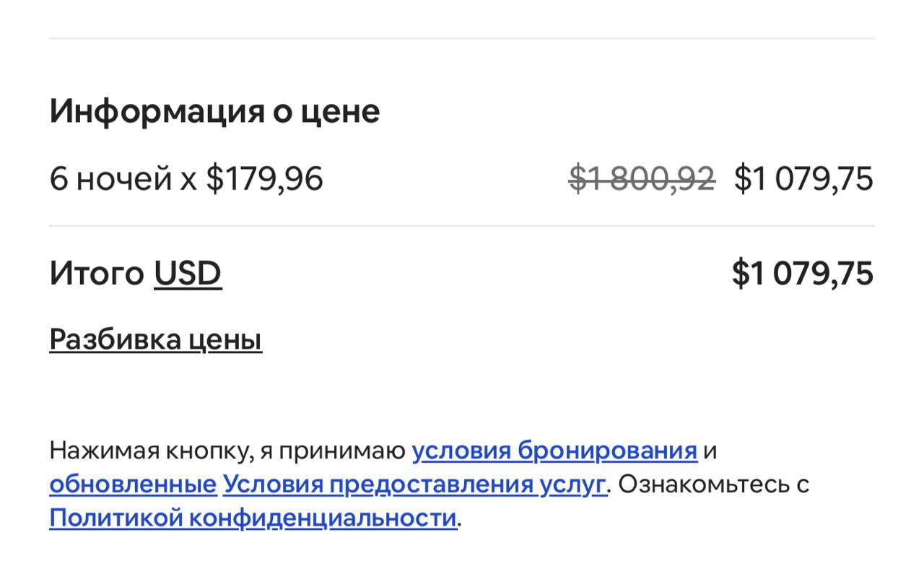Click the "Итого" total label

(x=97, y=274)
